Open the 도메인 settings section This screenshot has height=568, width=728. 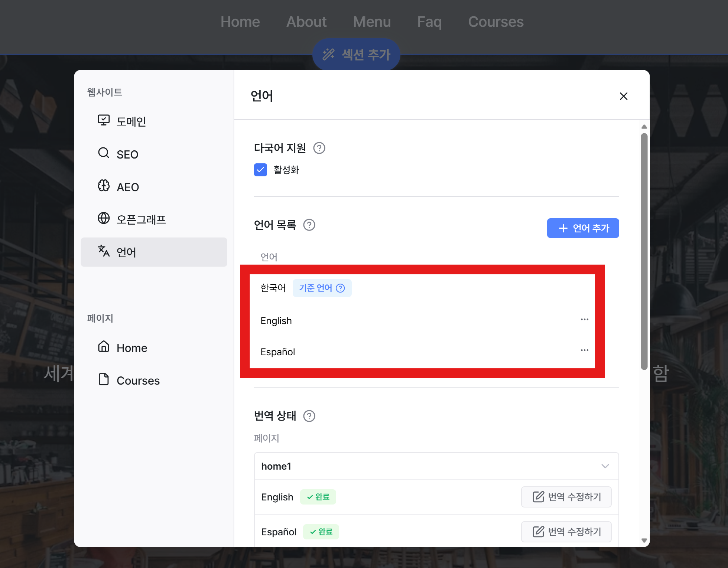coord(154,121)
